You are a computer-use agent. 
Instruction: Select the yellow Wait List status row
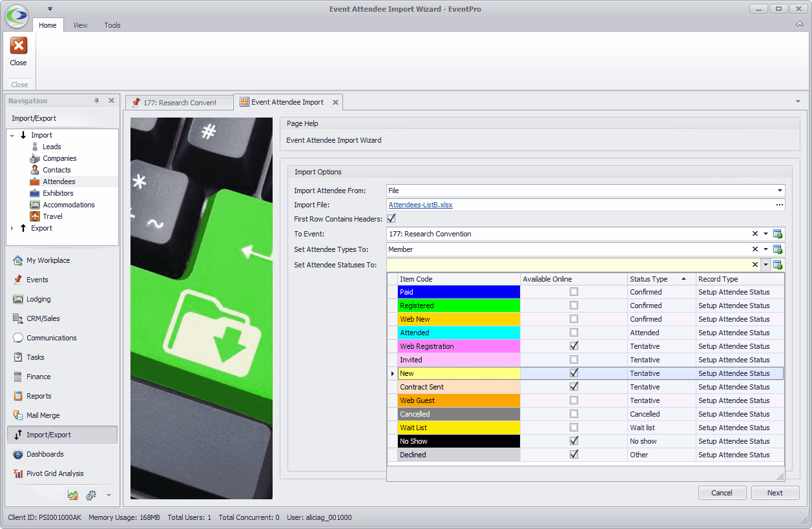point(585,428)
